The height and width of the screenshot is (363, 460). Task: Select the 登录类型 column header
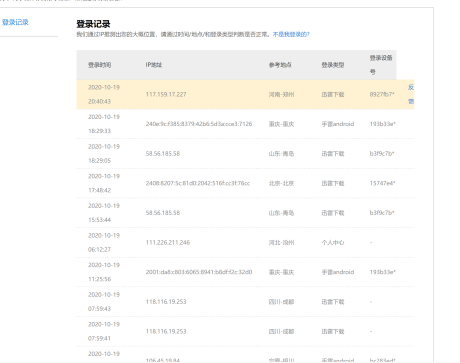pyautogui.click(x=333, y=65)
